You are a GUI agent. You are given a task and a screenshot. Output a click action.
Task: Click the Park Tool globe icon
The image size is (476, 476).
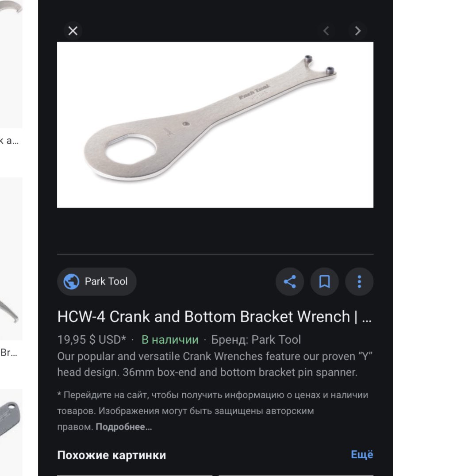71,281
